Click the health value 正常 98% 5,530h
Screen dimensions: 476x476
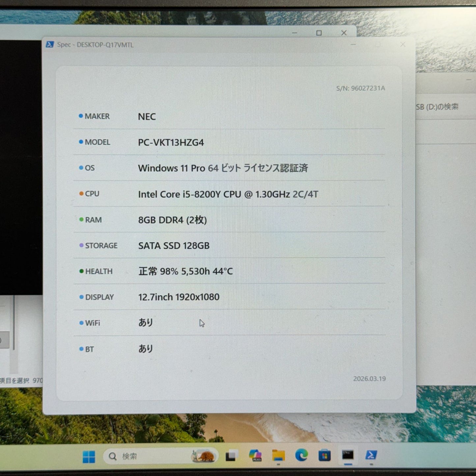185,271
